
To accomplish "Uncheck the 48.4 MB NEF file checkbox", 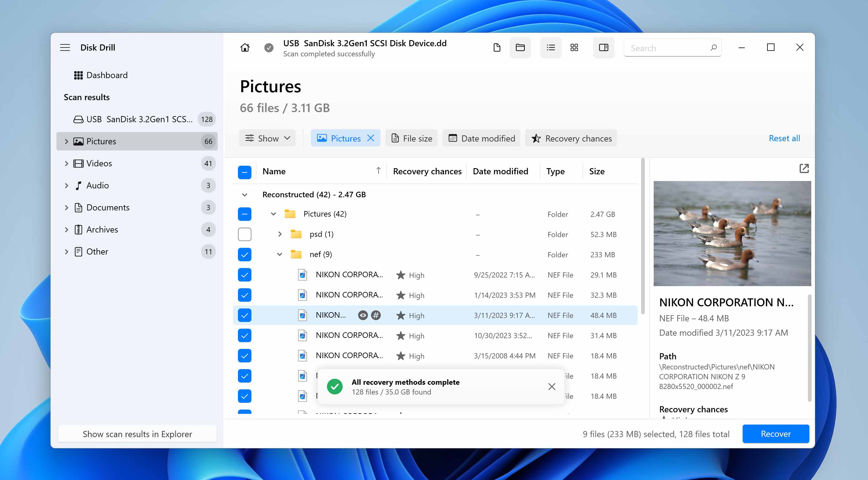I will pos(244,315).
